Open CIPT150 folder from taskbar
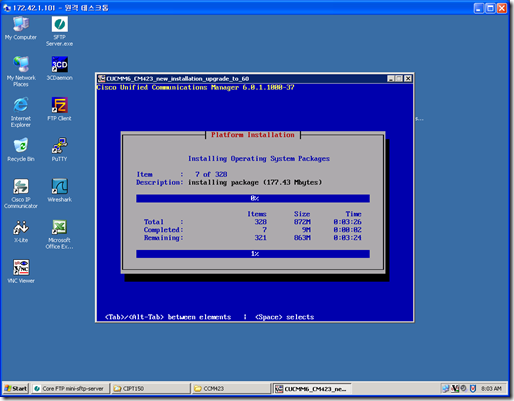 tap(151, 388)
